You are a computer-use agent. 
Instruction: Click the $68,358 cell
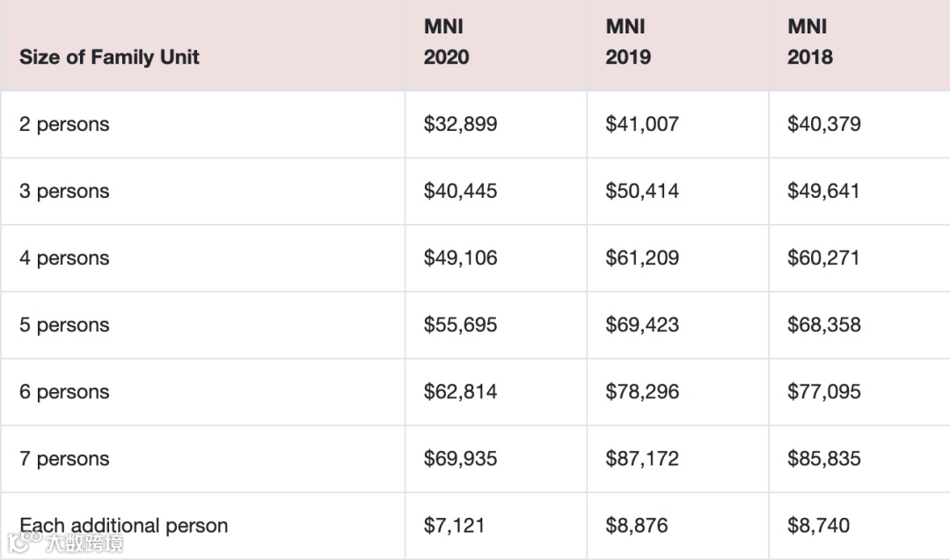coord(823,324)
